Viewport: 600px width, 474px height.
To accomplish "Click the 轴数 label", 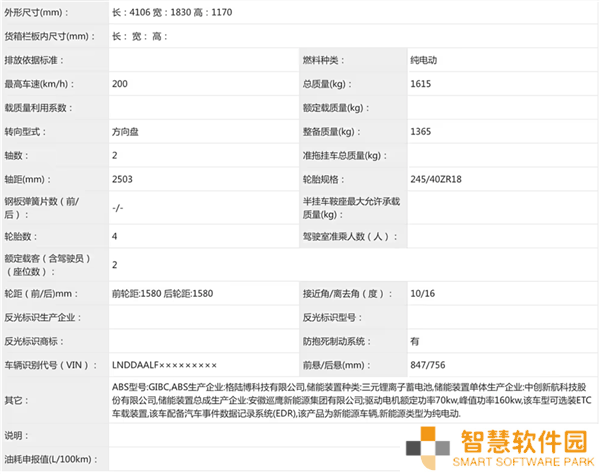I will click(16, 156).
